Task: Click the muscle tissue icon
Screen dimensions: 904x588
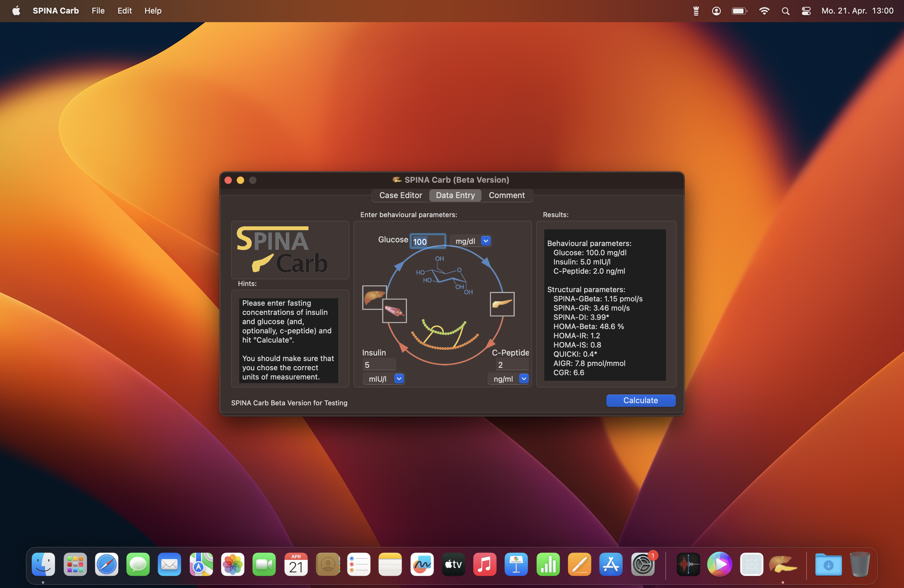Action: point(395,311)
